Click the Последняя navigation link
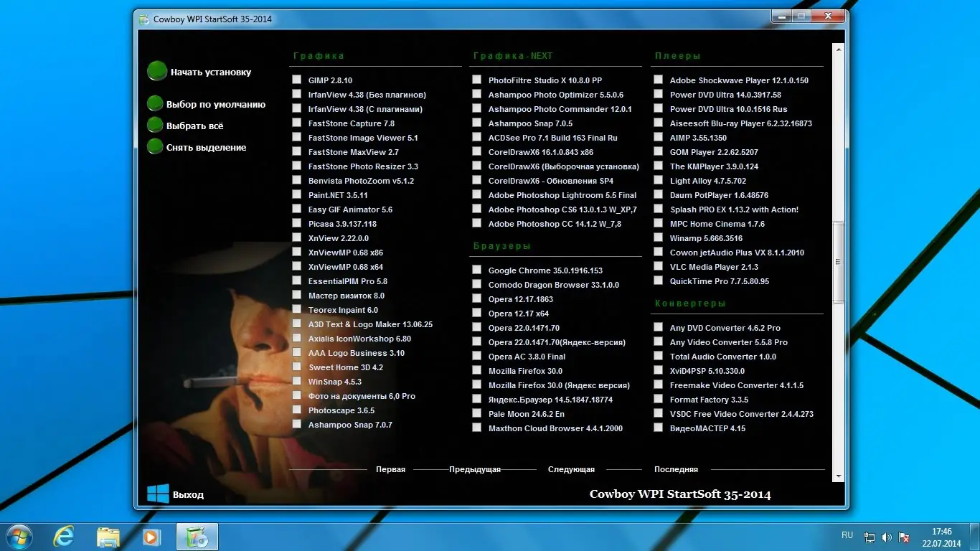This screenshot has width=980, height=551. coord(675,468)
